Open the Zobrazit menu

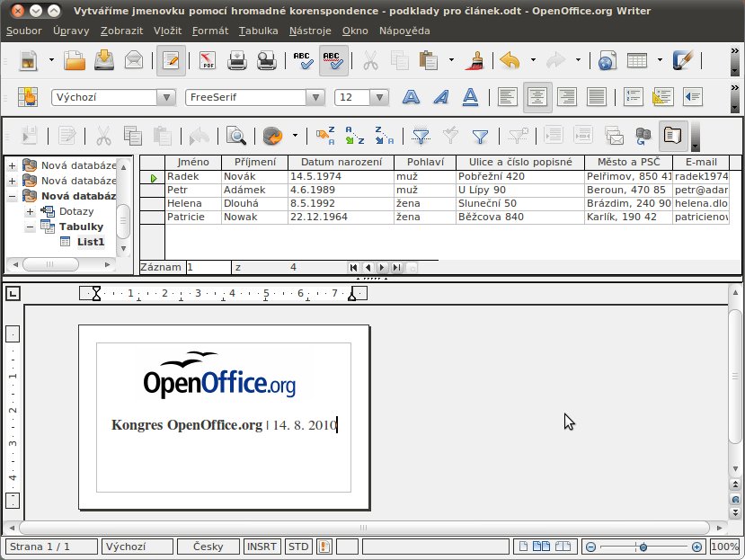point(121,31)
